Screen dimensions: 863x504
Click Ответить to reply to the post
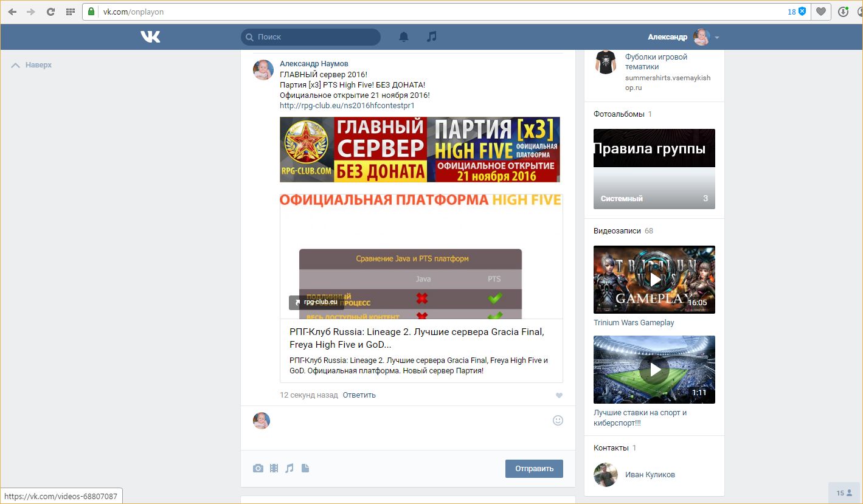point(359,395)
